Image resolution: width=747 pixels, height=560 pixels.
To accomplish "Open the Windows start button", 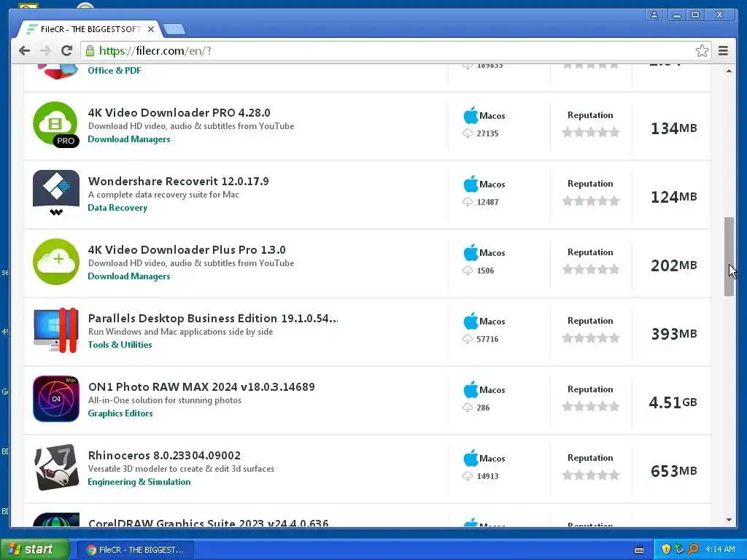I will [35, 550].
